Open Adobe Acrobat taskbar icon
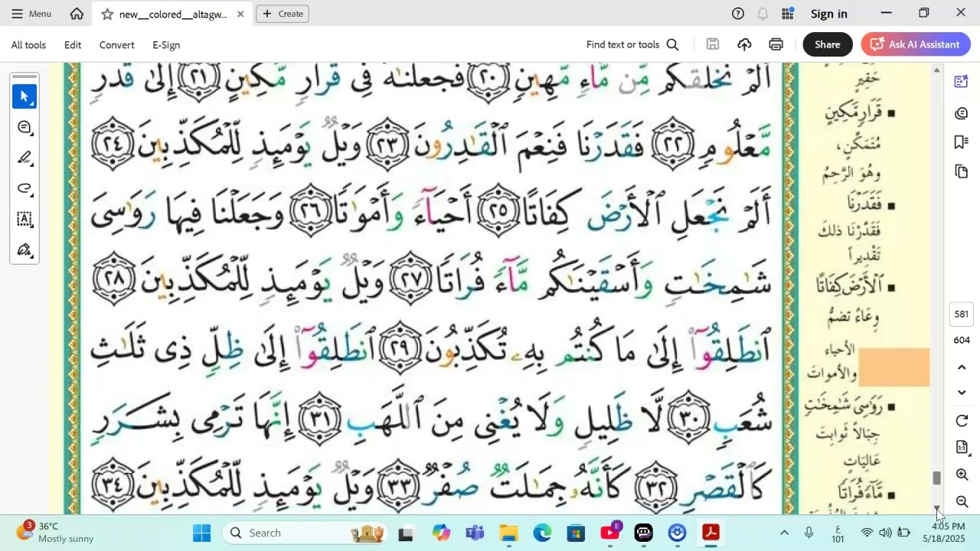Screen dimensions: 980x551 point(711,533)
